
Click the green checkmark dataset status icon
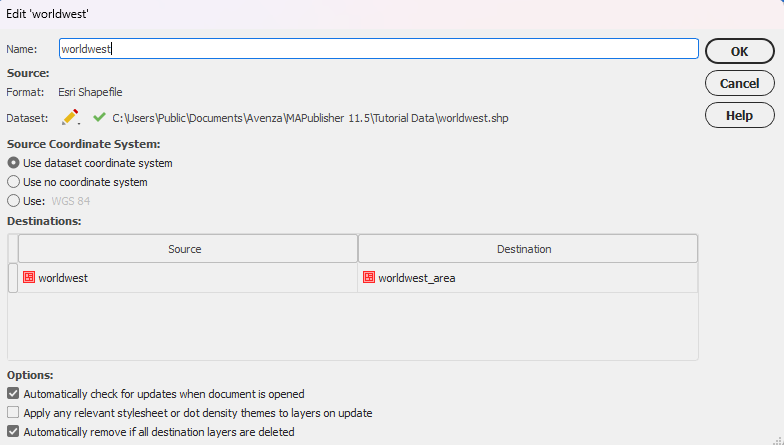[100, 118]
